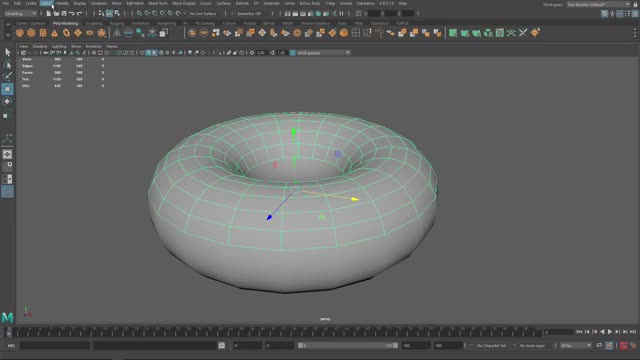Open the No Live Surface dropdown

coord(203,13)
